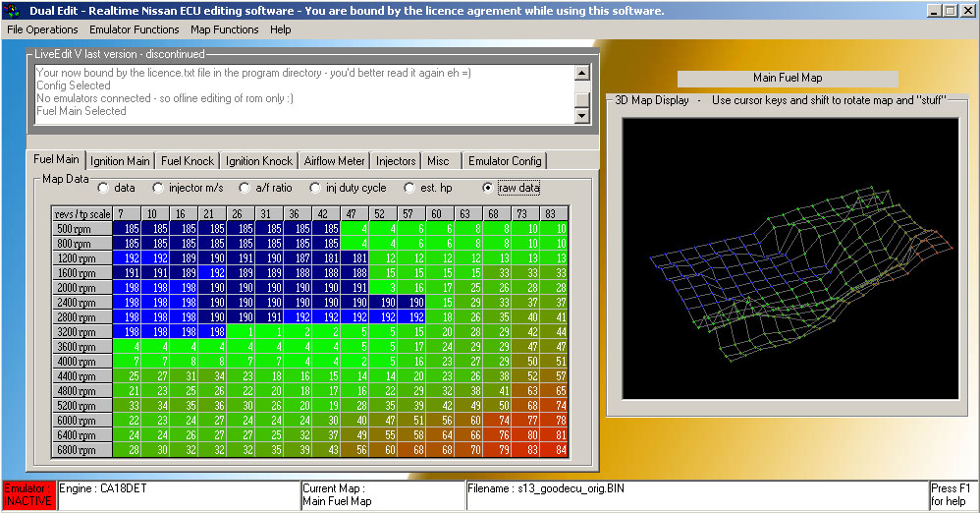Viewport: 980px width, 513px height.
Task: Click the Emulator INACTIVE status indicator
Action: tap(28, 495)
